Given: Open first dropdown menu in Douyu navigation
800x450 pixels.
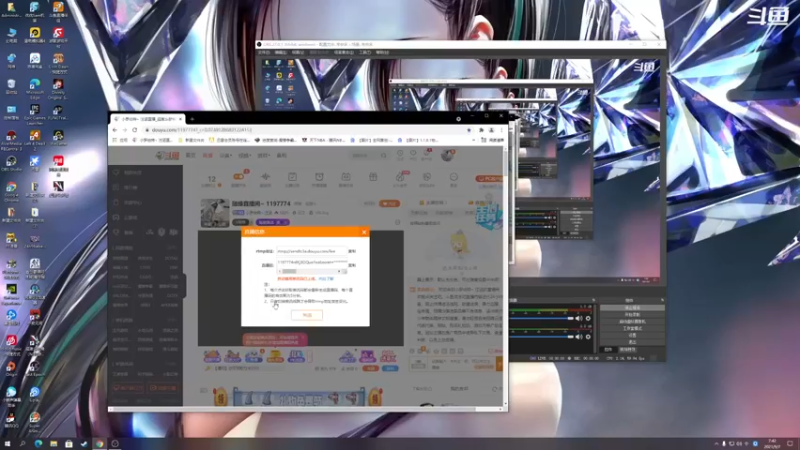Looking at the screenshot, I should (x=226, y=155).
